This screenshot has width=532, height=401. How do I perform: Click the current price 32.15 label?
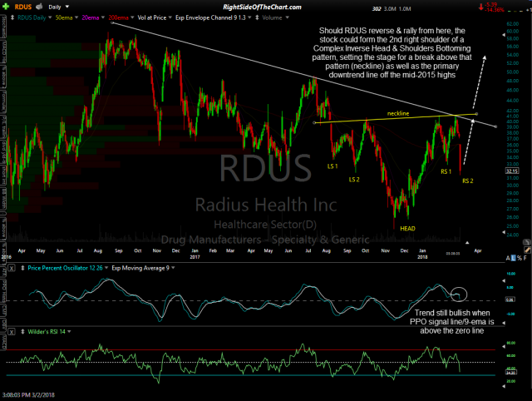tap(512, 171)
